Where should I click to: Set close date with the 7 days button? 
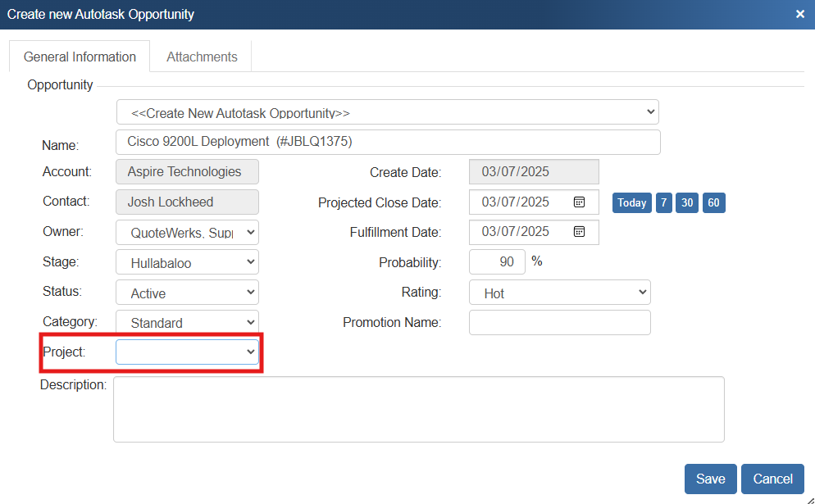664,202
